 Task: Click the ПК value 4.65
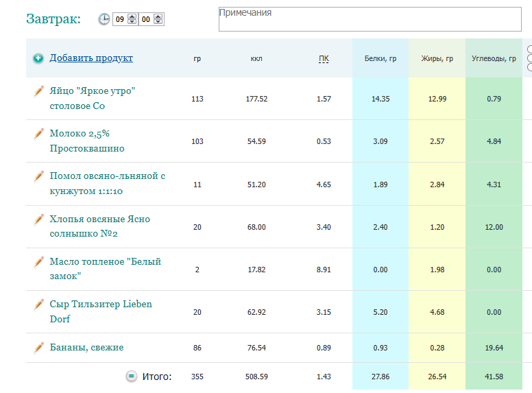[x=324, y=184]
